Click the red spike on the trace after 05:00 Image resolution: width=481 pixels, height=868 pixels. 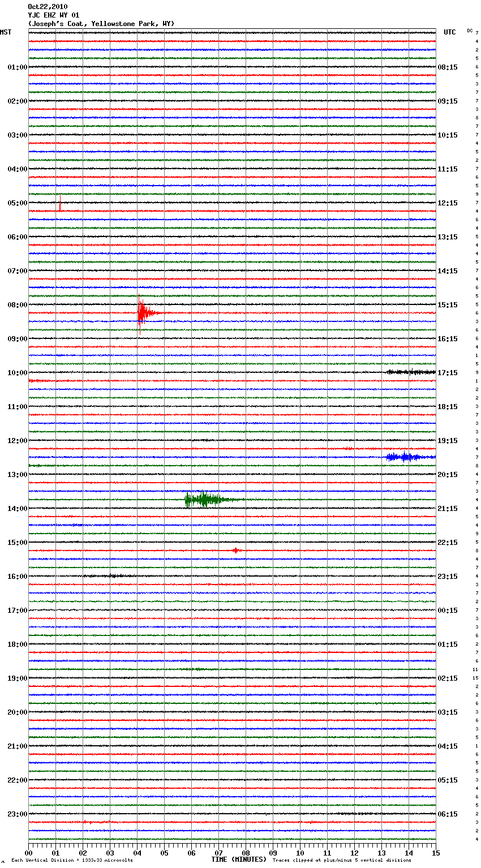pyautogui.click(x=60, y=204)
